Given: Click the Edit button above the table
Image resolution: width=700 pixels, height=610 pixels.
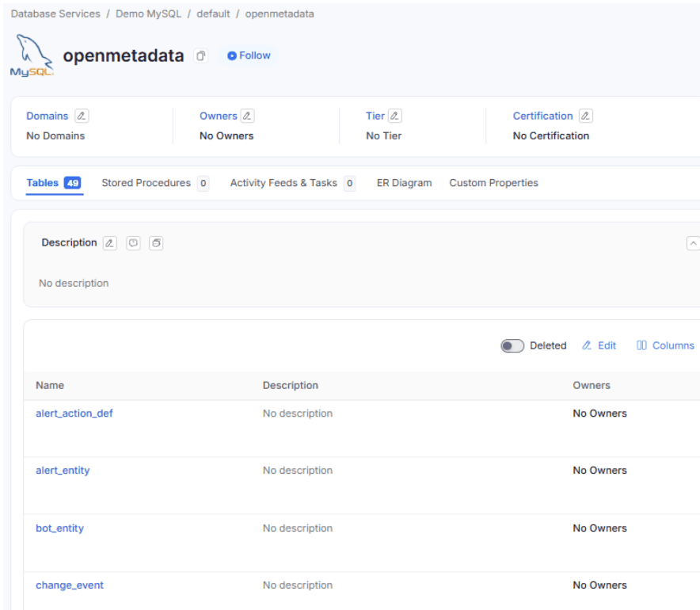Looking at the screenshot, I should click(599, 345).
